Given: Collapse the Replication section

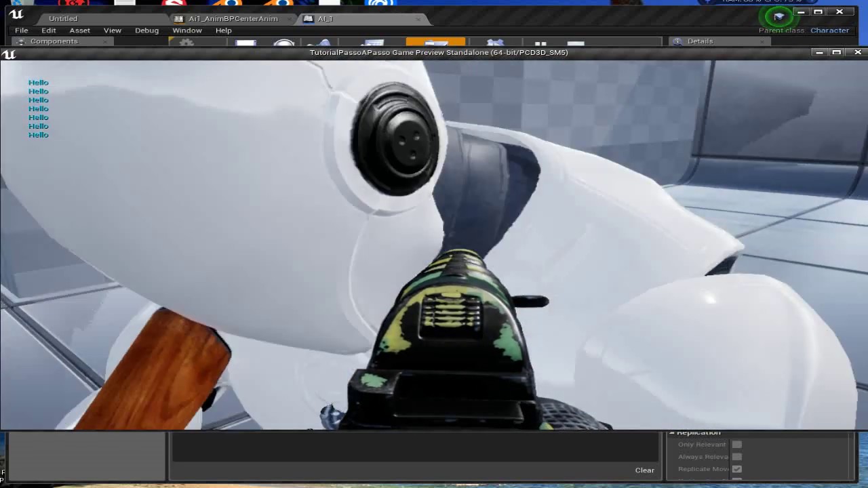Looking at the screenshot, I should tap(672, 433).
